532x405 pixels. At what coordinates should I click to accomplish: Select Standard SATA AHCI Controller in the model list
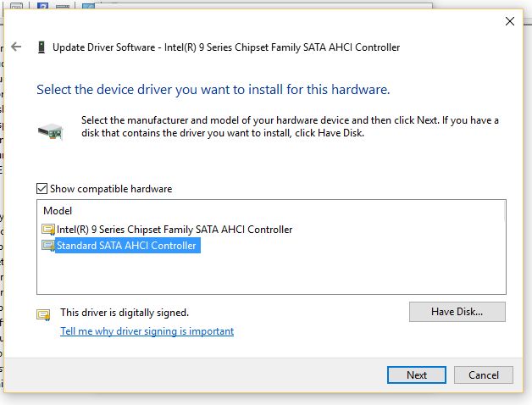point(126,246)
